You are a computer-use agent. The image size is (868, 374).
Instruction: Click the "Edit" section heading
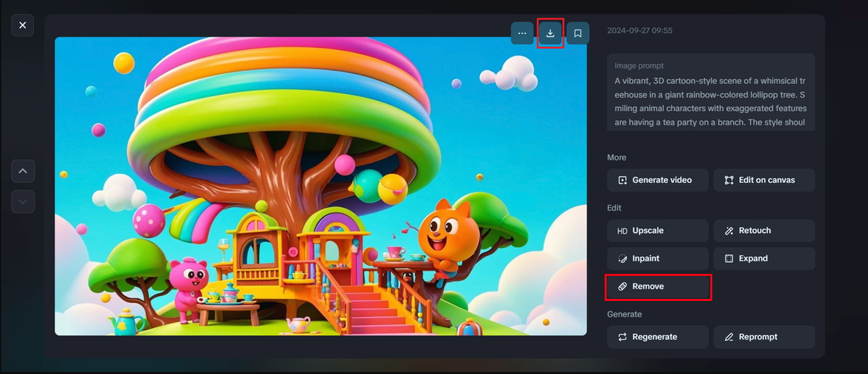(x=614, y=208)
